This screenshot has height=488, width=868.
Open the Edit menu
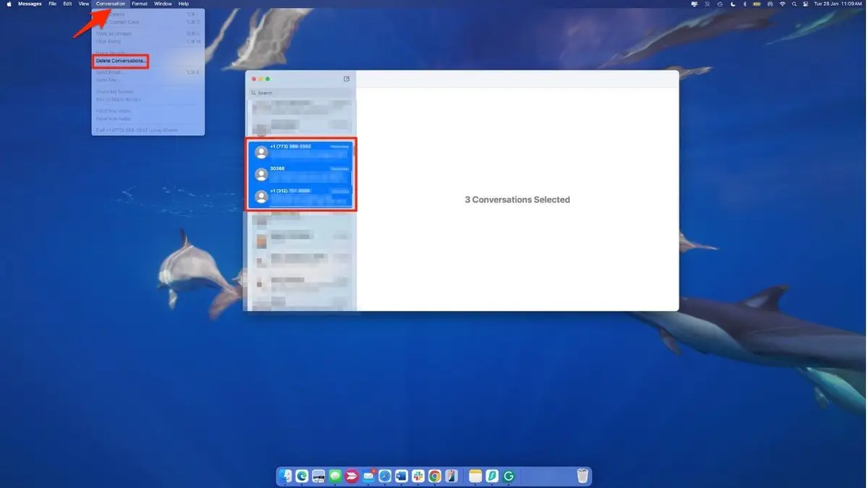(67, 4)
